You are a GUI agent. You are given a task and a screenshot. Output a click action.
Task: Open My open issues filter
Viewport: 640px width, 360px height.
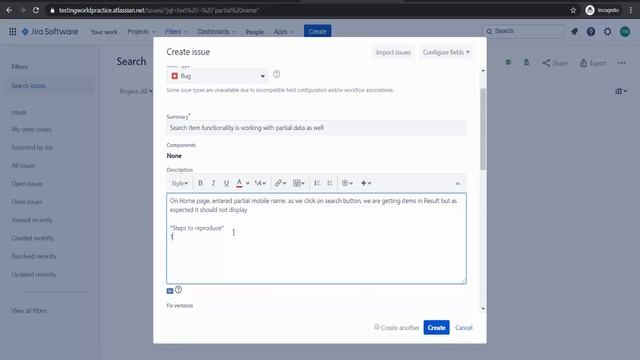pyautogui.click(x=31, y=129)
